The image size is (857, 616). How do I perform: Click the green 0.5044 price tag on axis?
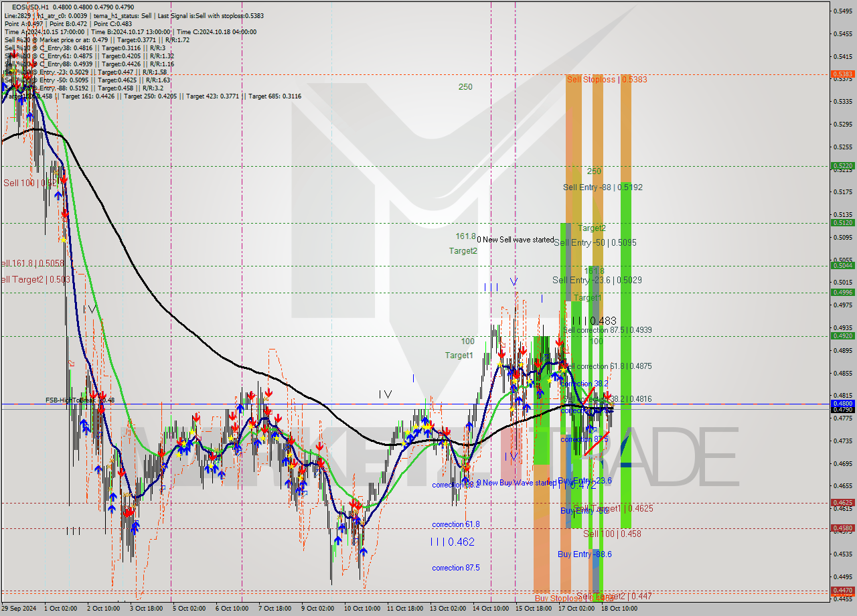842,265
